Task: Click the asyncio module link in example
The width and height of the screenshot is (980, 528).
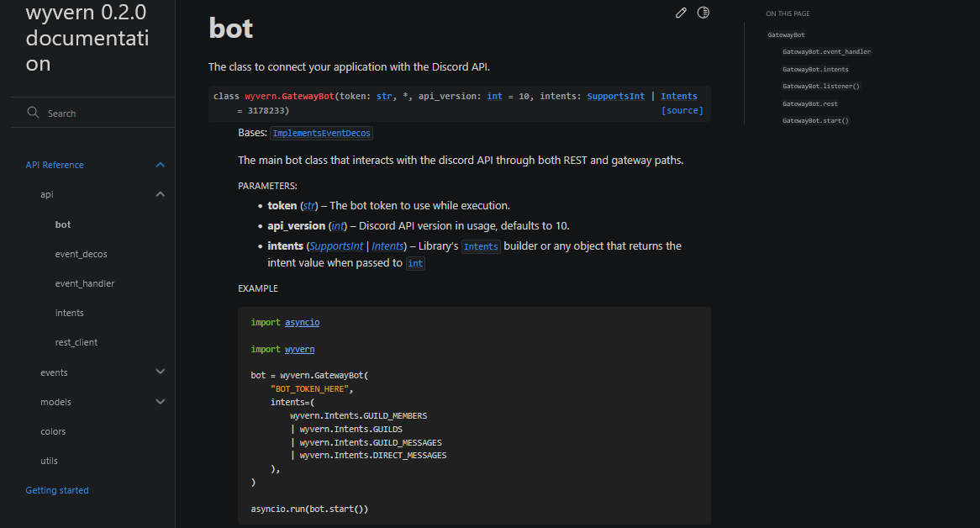Action: click(x=302, y=322)
